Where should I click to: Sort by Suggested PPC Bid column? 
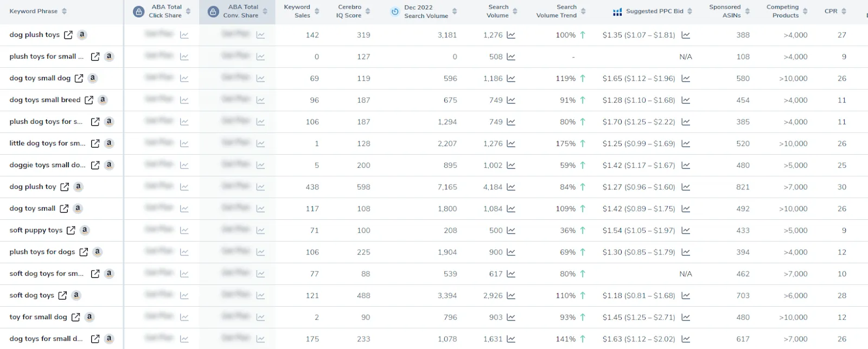coord(690,11)
